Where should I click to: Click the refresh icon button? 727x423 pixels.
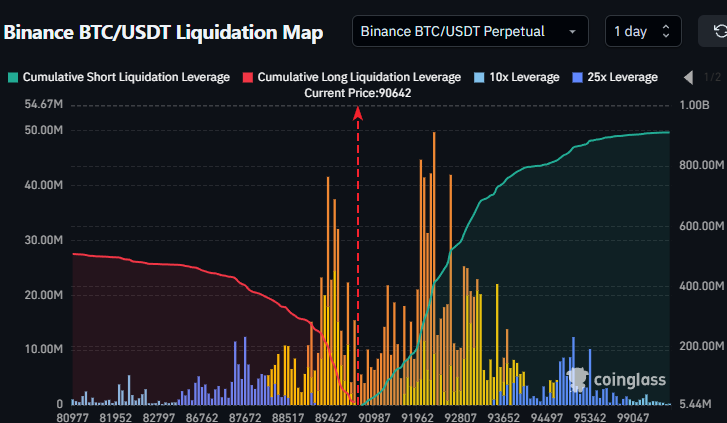[x=710, y=32]
